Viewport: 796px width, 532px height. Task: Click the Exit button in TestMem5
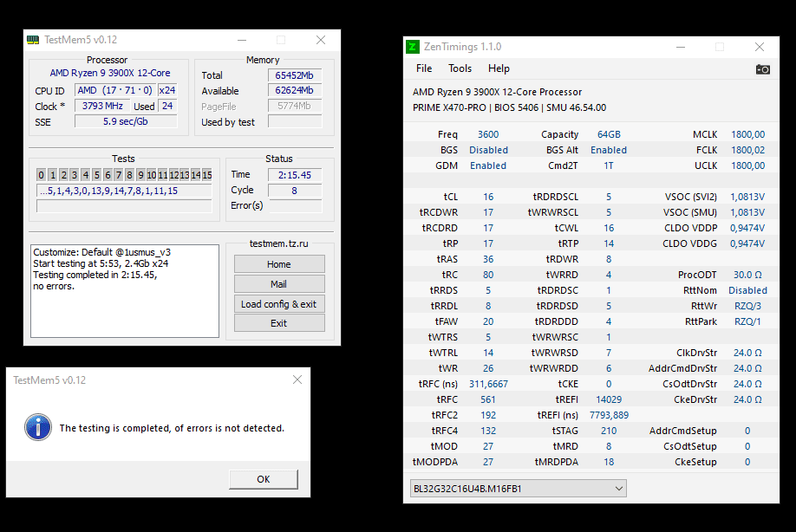279,323
